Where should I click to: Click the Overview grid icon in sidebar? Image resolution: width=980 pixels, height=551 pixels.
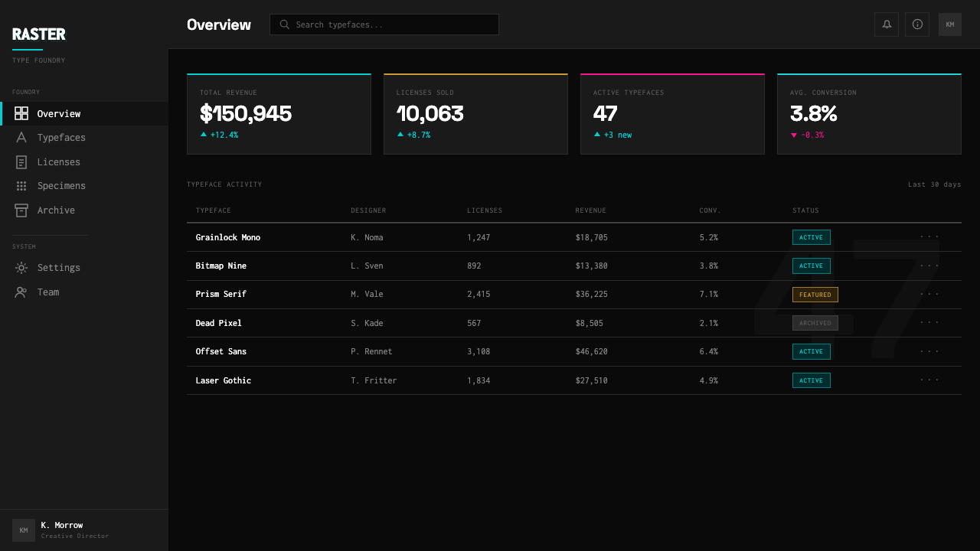[x=21, y=113]
